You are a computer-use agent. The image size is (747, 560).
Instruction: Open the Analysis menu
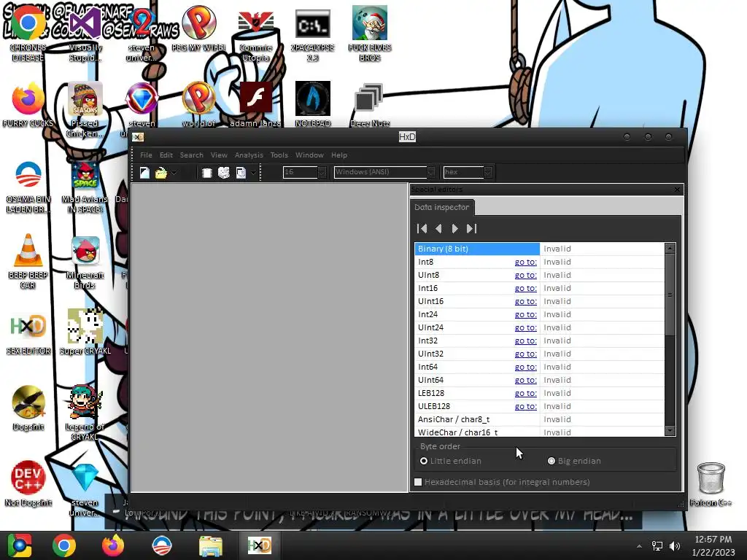pyautogui.click(x=249, y=155)
